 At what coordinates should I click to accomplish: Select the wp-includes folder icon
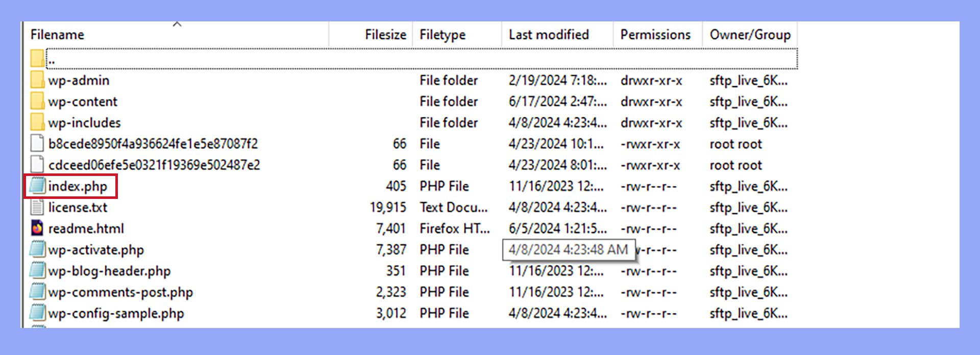coord(37,122)
